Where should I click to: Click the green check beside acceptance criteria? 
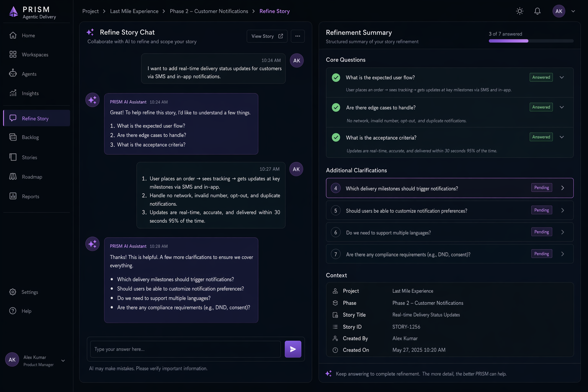pyautogui.click(x=336, y=137)
